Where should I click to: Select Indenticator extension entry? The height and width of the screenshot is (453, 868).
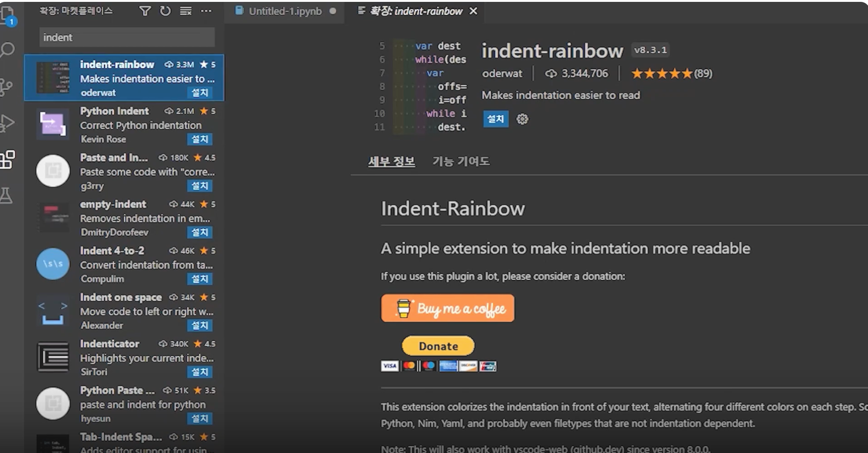point(124,357)
